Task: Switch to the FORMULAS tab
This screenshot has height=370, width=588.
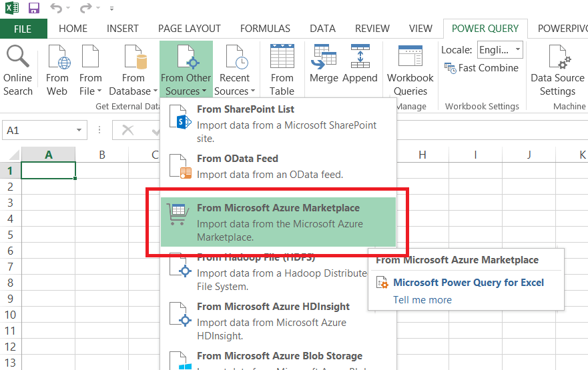Action: (x=265, y=29)
